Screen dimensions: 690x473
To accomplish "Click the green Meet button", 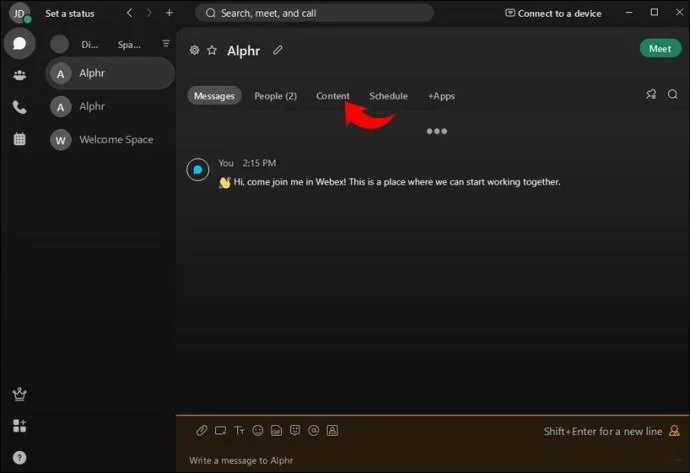I will pyautogui.click(x=660, y=49).
